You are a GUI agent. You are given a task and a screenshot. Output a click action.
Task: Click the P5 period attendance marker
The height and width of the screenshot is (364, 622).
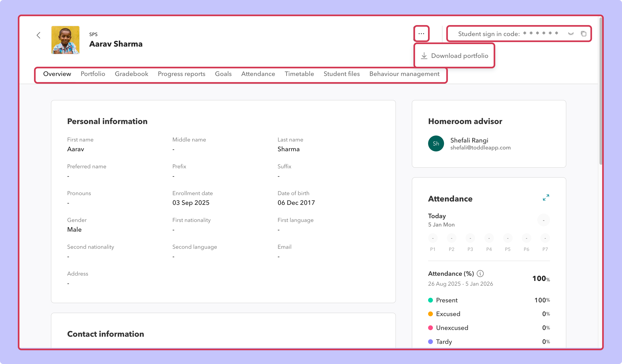508,238
